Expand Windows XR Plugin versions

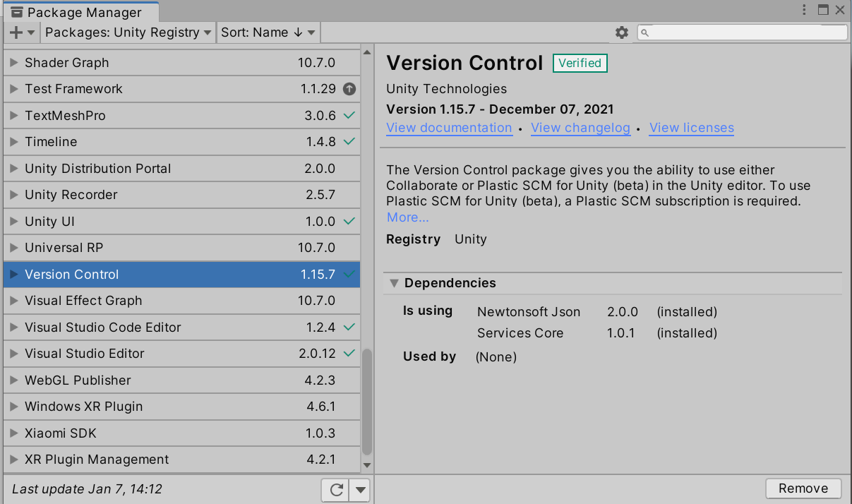click(13, 407)
